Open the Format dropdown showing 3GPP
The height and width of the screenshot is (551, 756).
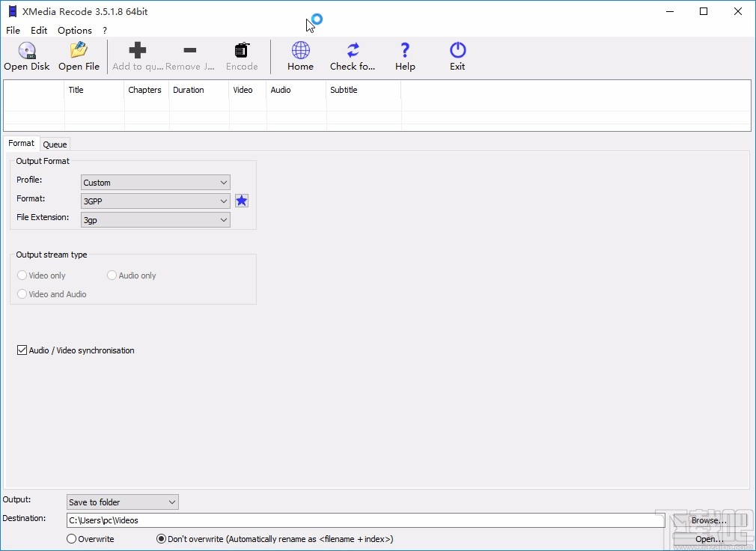click(x=155, y=201)
